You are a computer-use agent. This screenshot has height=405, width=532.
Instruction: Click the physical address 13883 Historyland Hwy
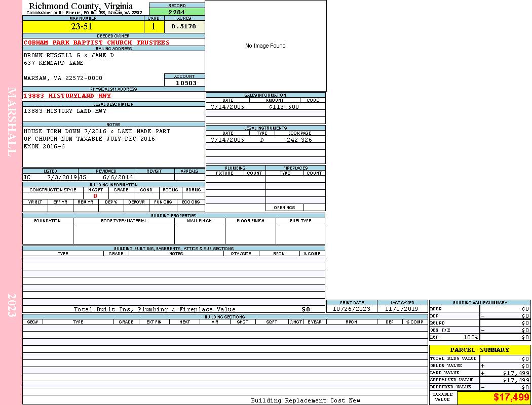[x=67, y=96]
